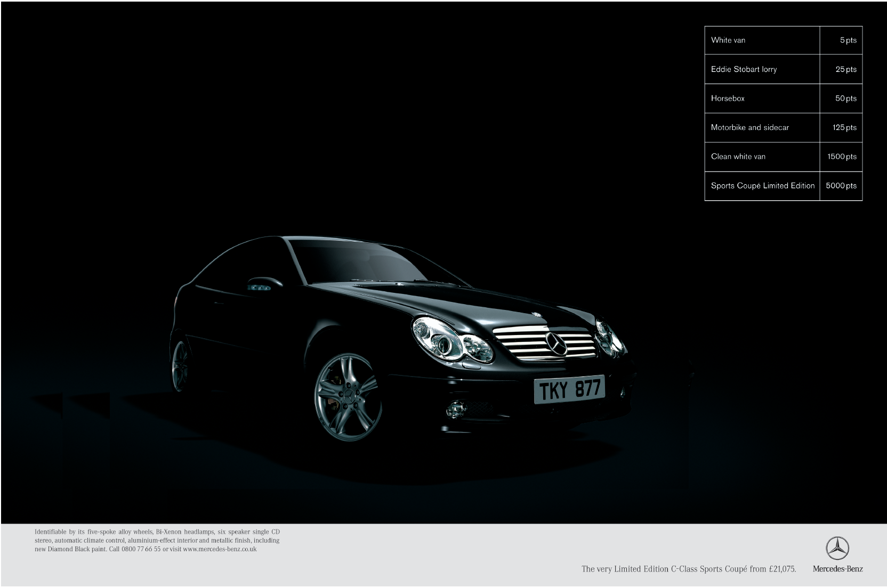Click the car's side mirror
The height and width of the screenshot is (588, 887).
click(x=264, y=284)
